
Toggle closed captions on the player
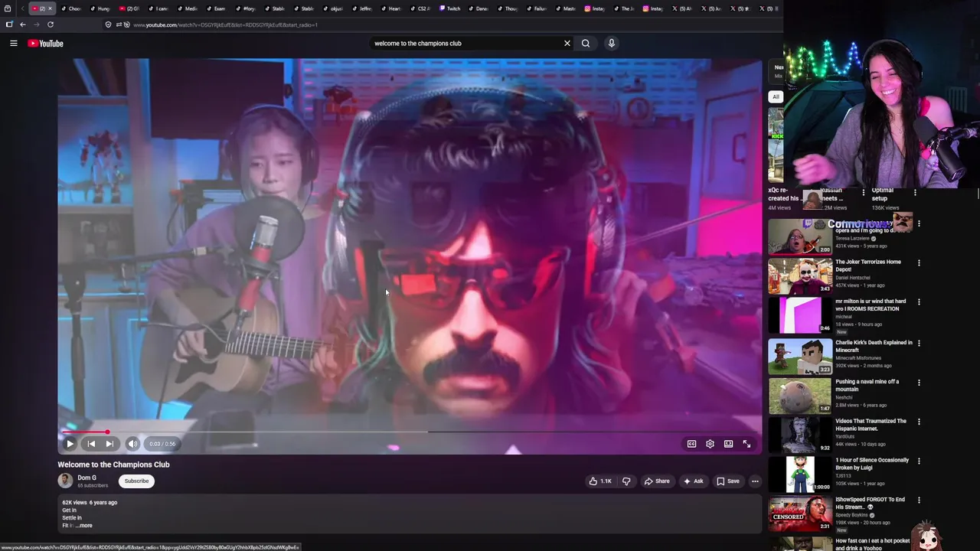[x=691, y=444]
